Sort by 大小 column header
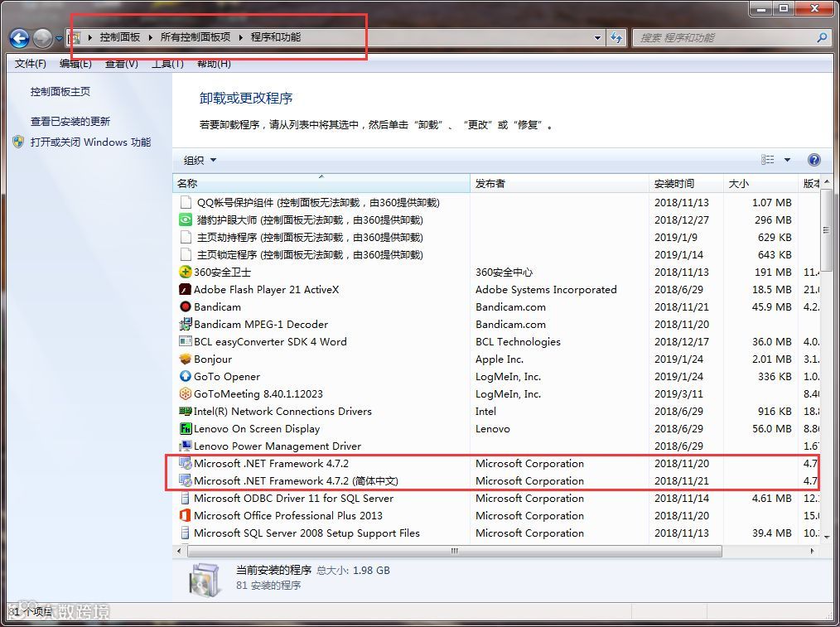 coord(760,183)
